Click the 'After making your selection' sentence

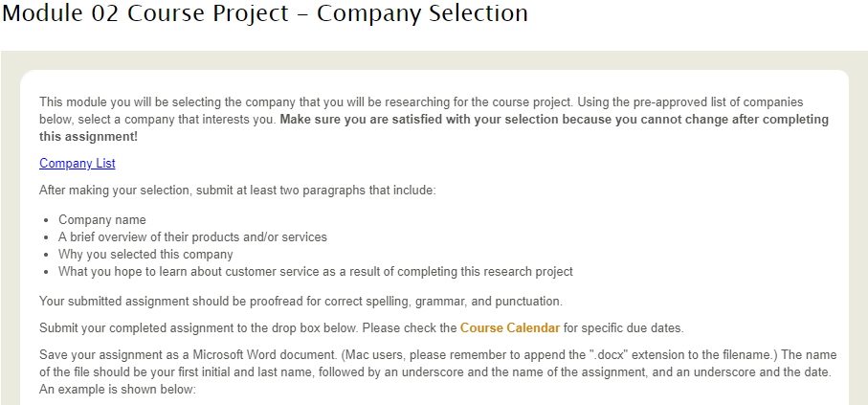click(238, 191)
